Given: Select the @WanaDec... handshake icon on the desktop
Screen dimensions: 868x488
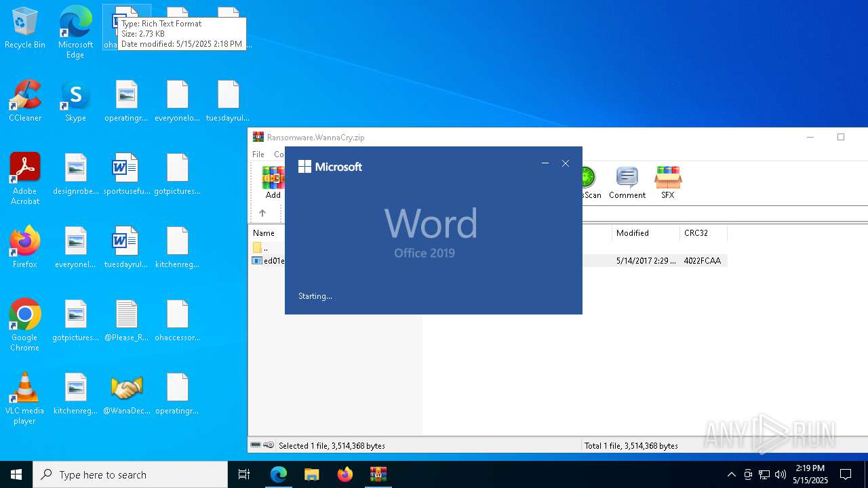Looking at the screenshot, I should tap(127, 394).
